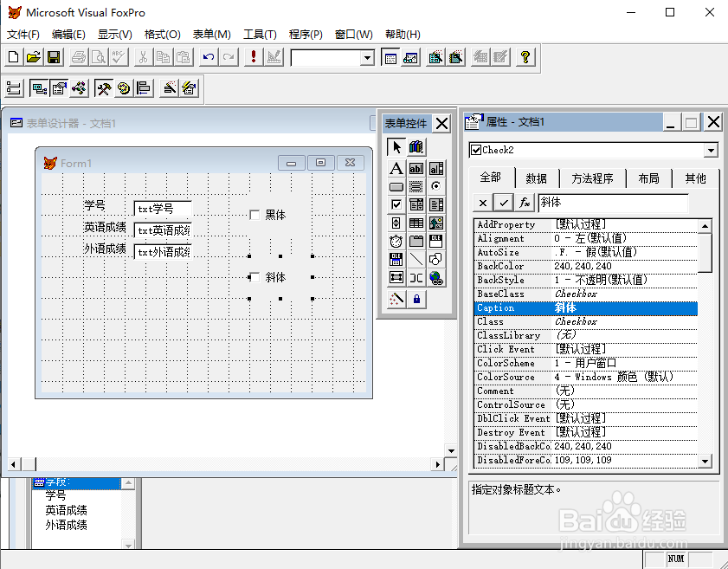Screen dimensions: 728x569
Task: Undo the last action via toolbar arrow
Action: (x=209, y=58)
